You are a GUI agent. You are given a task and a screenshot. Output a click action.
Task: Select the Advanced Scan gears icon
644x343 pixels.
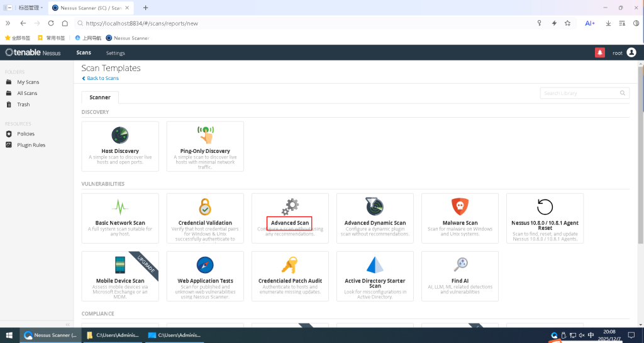click(x=290, y=206)
